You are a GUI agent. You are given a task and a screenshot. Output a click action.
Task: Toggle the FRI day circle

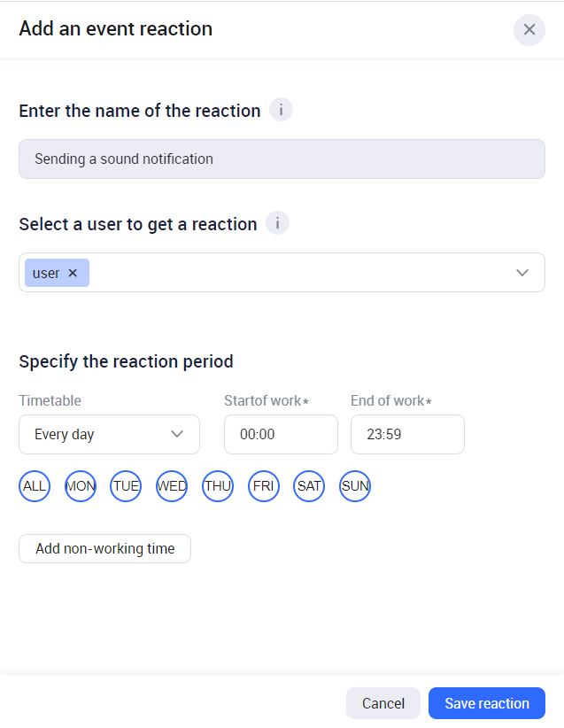(x=264, y=486)
